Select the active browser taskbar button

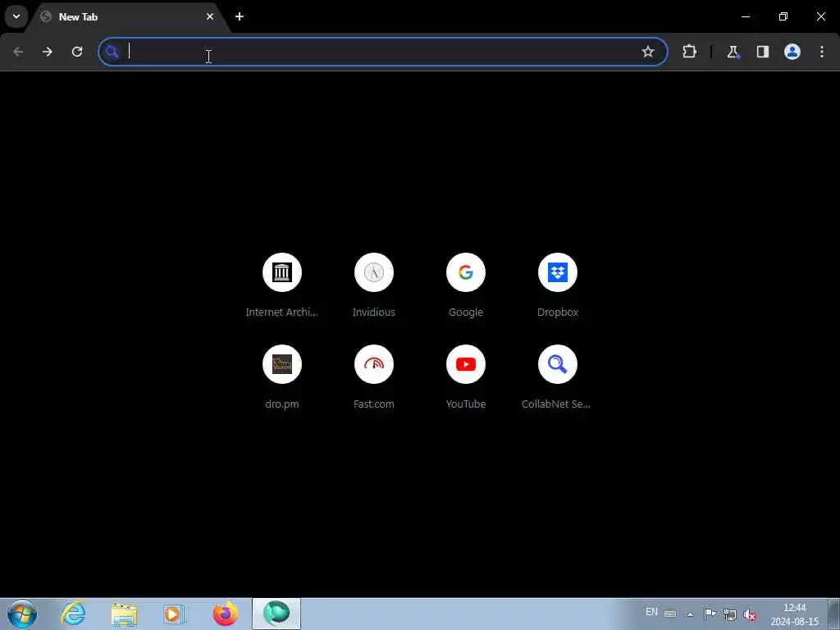(276, 614)
